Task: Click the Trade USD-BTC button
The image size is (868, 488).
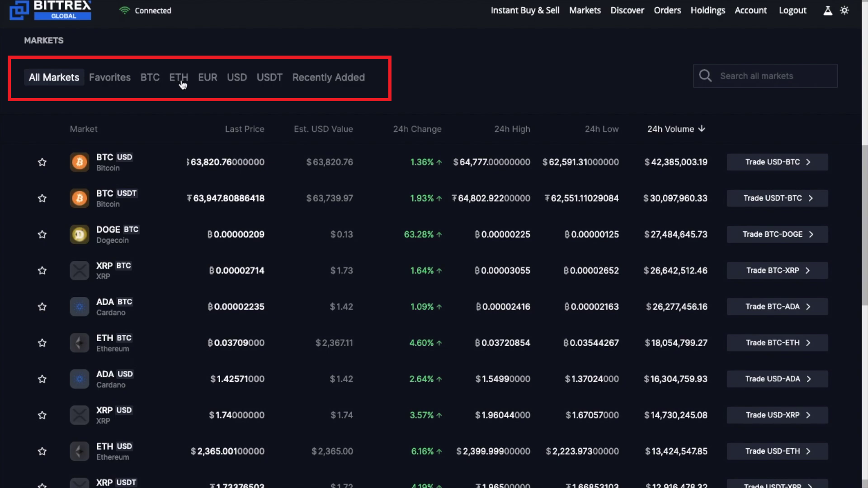Action: [778, 162]
